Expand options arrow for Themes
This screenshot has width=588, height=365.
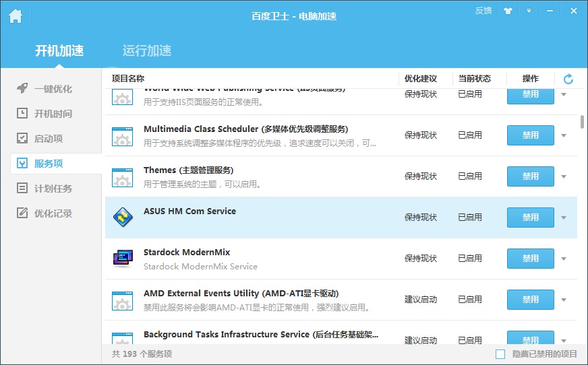coord(564,176)
